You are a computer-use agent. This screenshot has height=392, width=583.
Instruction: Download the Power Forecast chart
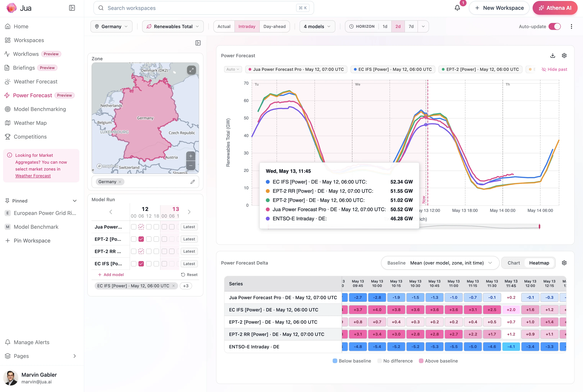553,56
